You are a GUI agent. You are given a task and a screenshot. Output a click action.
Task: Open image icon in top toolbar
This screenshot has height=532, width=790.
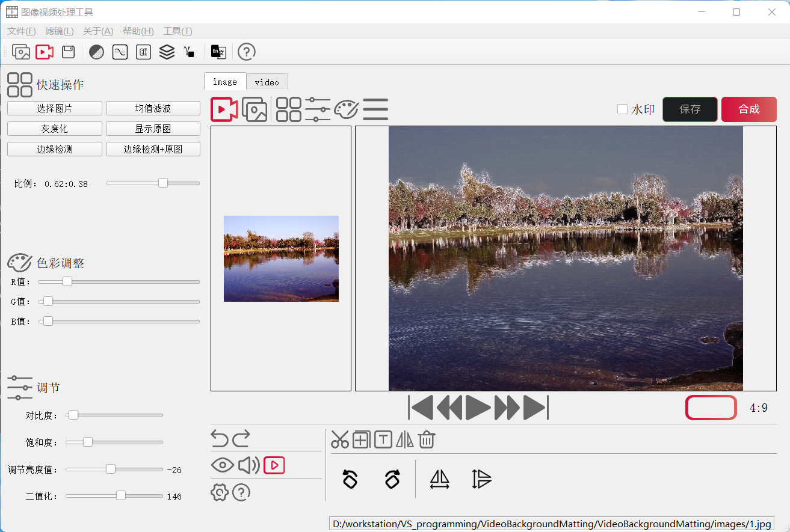[x=21, y=52]
